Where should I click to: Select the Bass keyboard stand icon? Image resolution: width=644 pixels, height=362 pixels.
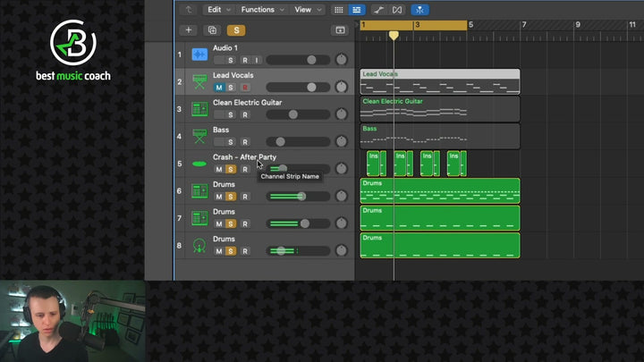(x=199, y=136)
